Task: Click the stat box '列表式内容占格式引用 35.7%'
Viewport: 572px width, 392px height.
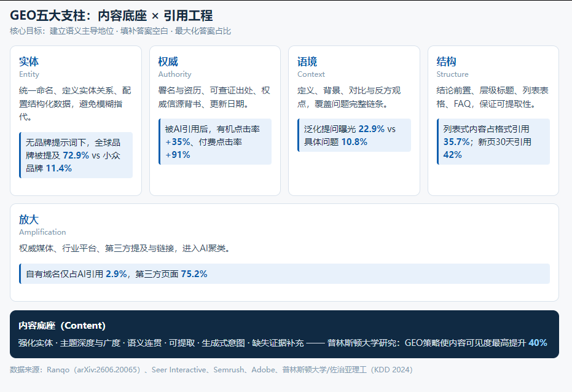Action: coord(493,142)
